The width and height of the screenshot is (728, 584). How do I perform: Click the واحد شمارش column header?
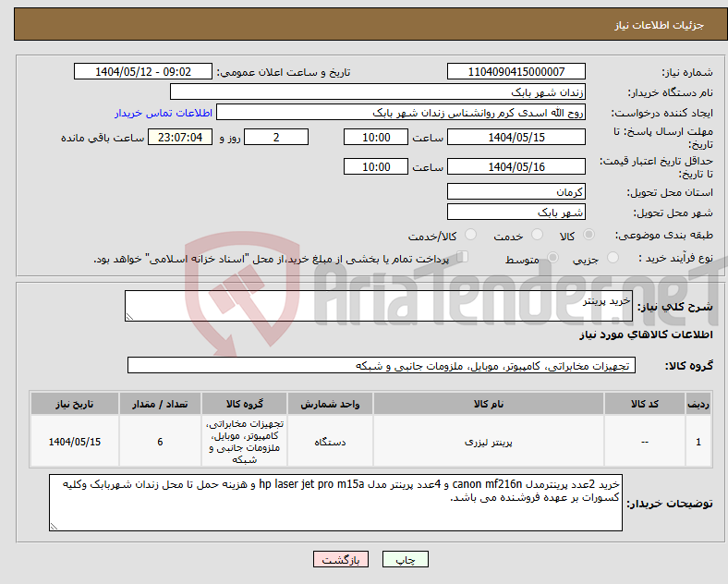click(330, 404)
